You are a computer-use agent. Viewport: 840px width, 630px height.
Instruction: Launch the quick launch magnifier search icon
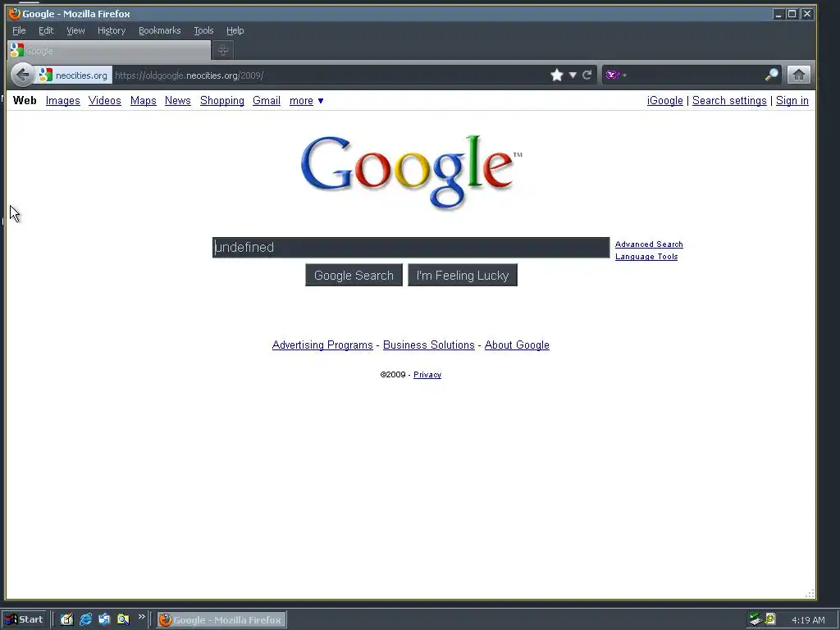point(123,620)
